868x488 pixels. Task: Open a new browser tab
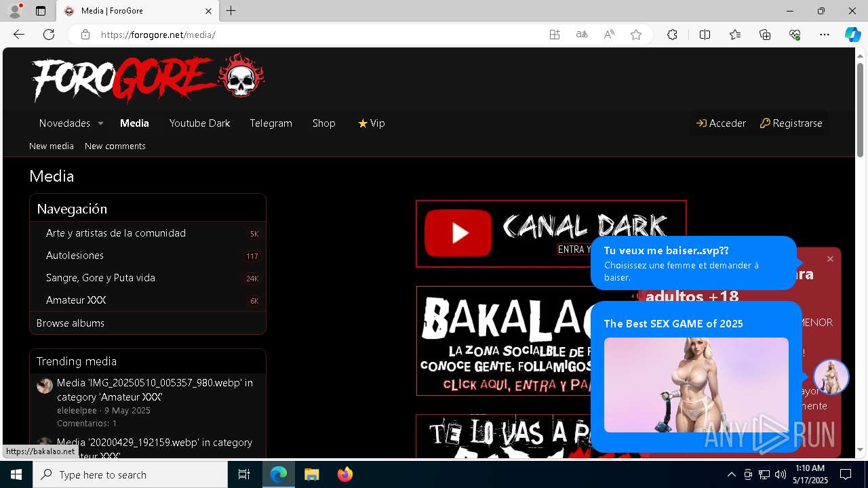click(x=231, y=11)
